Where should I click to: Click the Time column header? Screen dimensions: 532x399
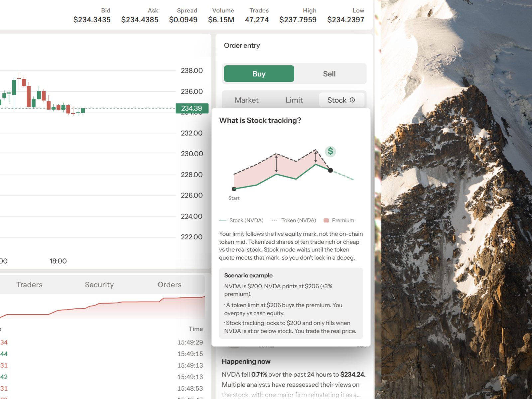196,329
